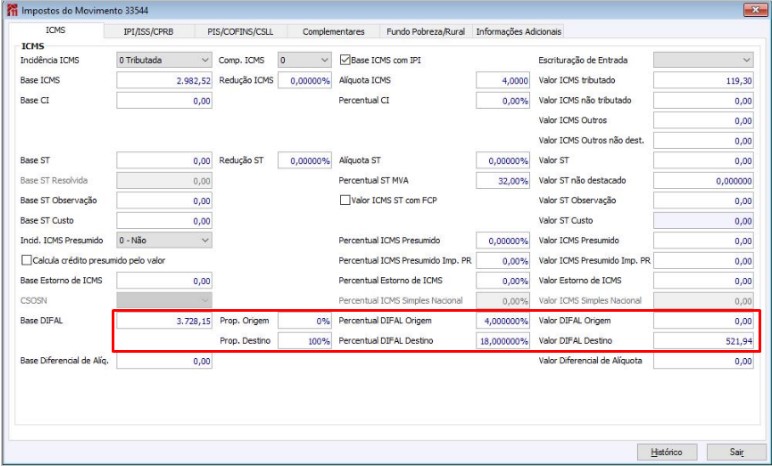Edit the Prop. Origem field
This screenshot has height=466, width=772.
[x=304, y=321]
